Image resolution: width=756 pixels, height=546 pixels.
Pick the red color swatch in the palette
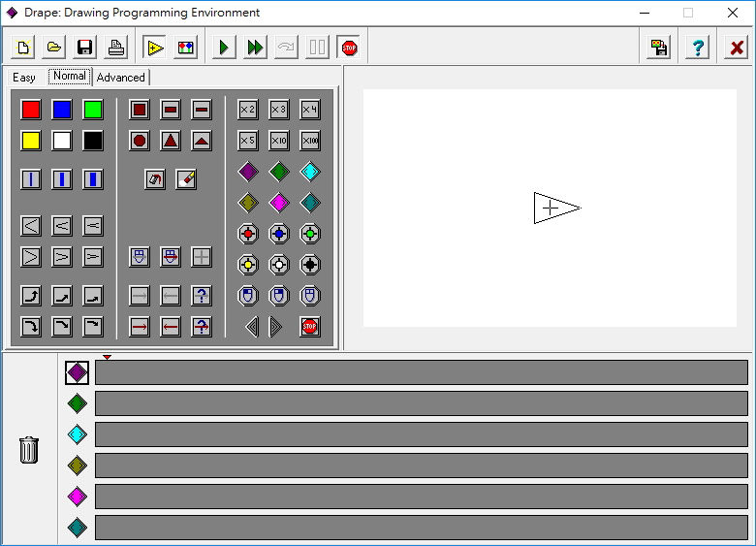tap(31, 110)
